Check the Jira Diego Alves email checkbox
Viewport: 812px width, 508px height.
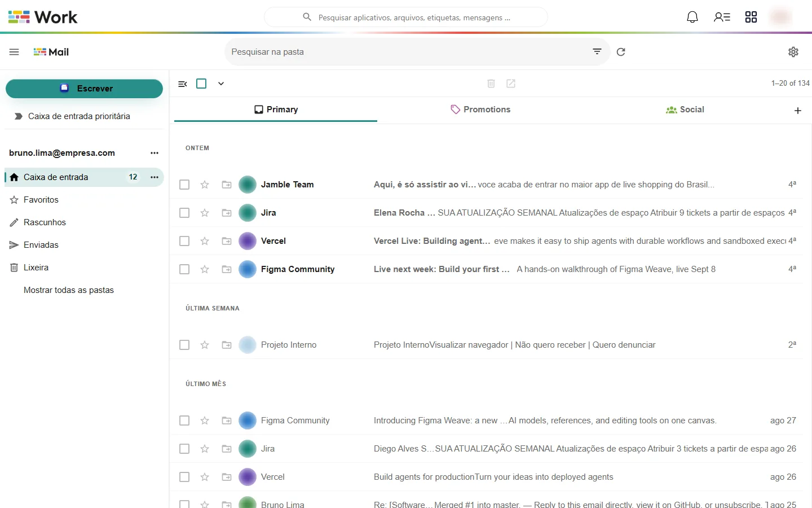point(184,449)
